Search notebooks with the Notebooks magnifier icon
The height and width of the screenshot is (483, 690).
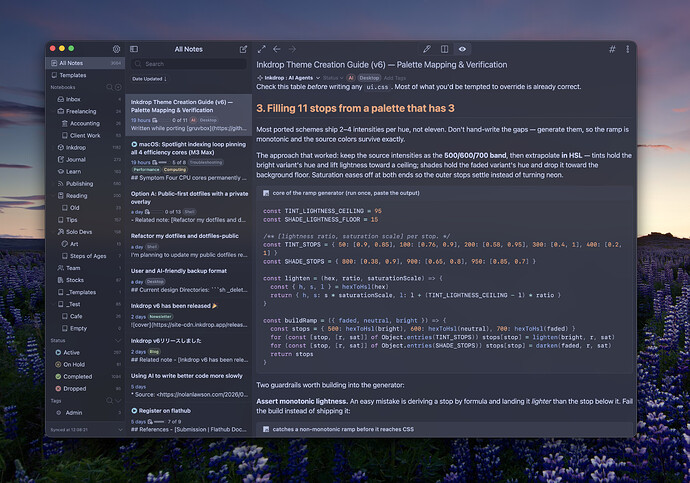[110, 87]
